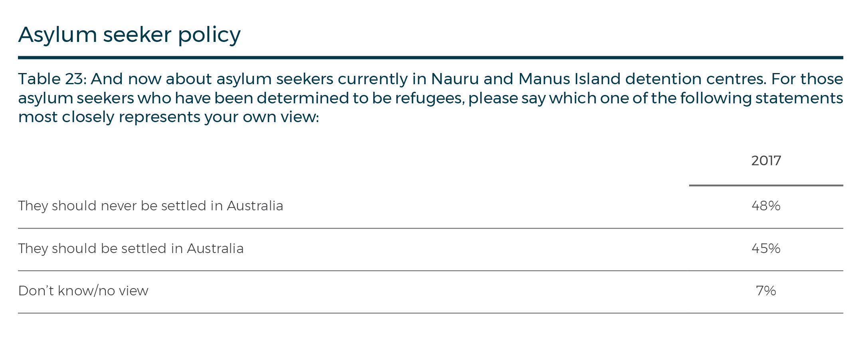
Task: Click the bottom border line of the table
Action: [430, 313]
